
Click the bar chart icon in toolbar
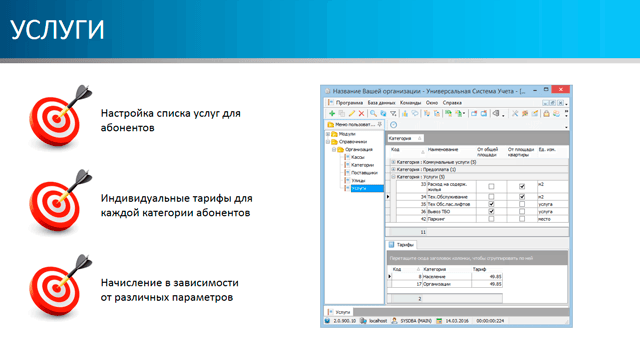click(x=404, y=113)
